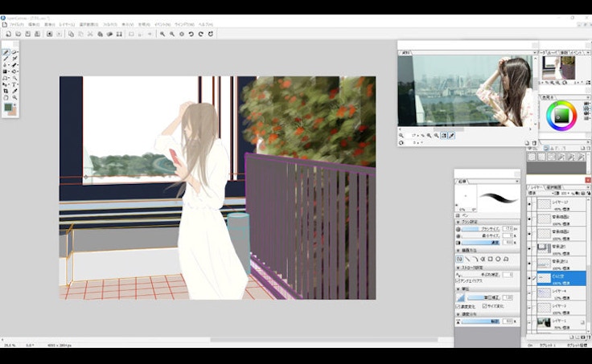This screenshot has width=592, height=364.
Task: Click the cut scissors toolbar icon
Action: pos(90,34)
